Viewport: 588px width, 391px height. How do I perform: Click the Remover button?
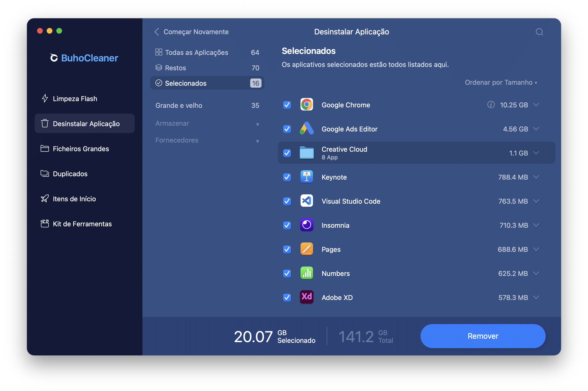[483, 336]
